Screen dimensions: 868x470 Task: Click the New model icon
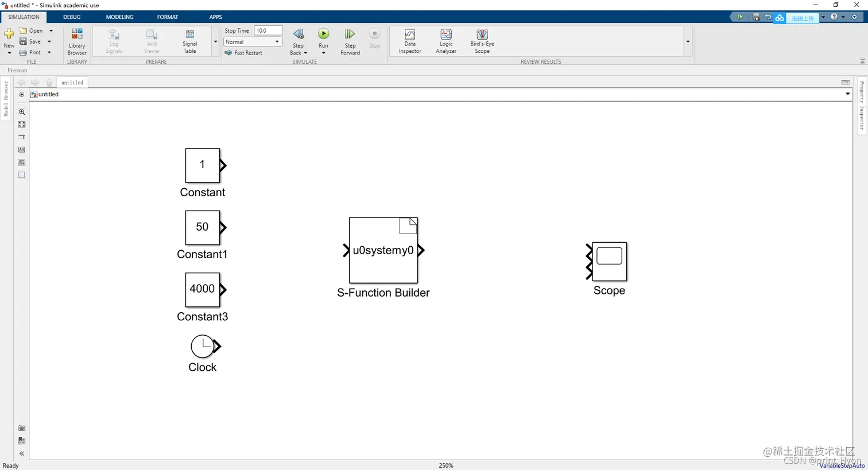pyautogui.click(x=9, y=34)
